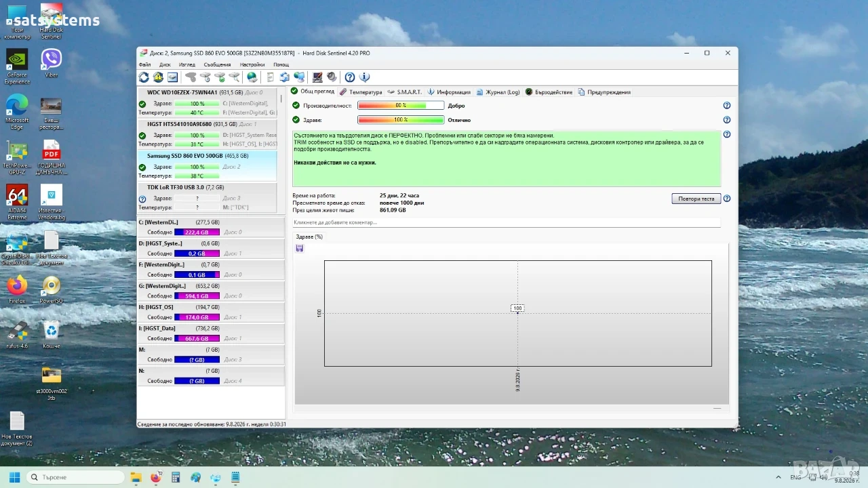
Task: Open the TechPowerUp GPU-Z desktop shortcut
Action: click(17, 157)
